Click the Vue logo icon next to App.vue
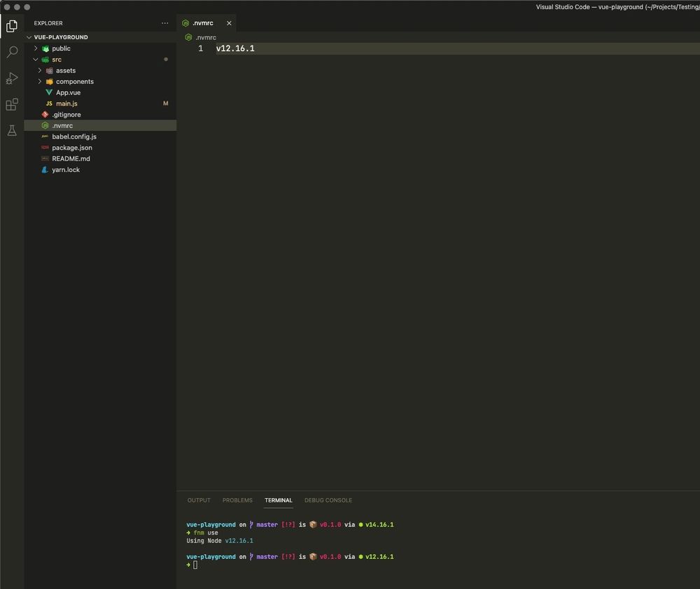This screenshot has height=589, width=700. 48,92
